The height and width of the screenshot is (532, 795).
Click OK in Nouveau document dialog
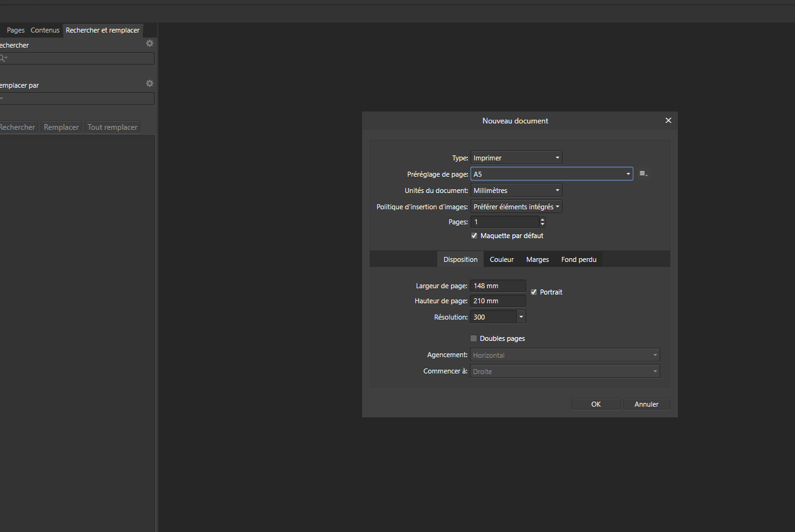click(596, 404)
